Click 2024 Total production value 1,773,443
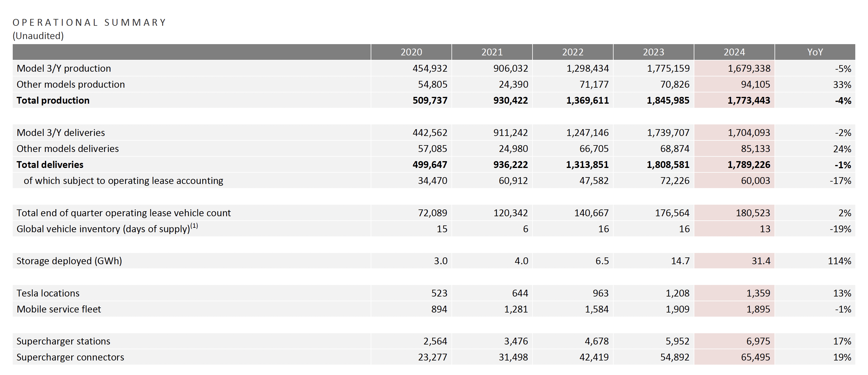 pos(749,100)
